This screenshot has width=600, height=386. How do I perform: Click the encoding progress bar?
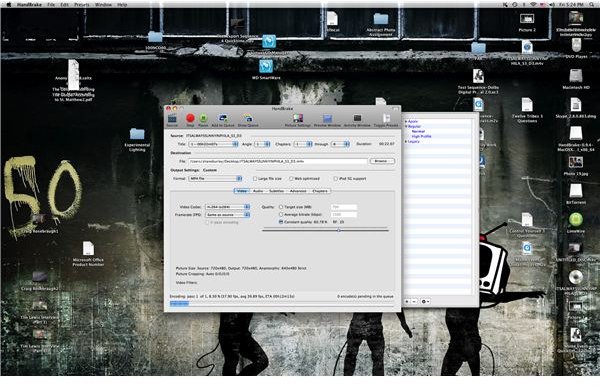[x=282, y=303]
